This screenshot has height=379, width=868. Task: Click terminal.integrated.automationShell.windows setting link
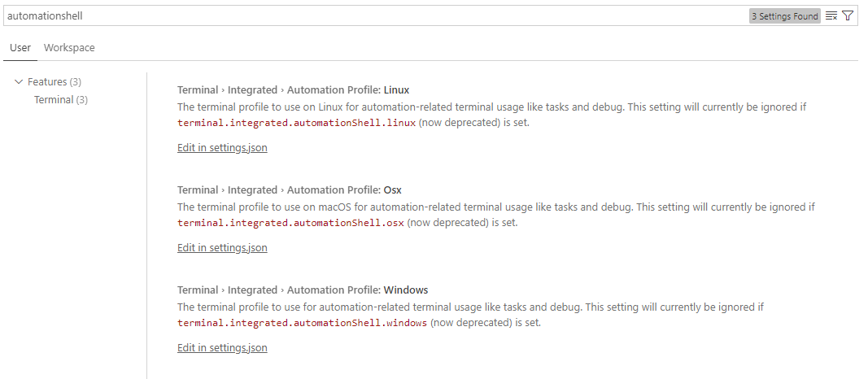point(303,323)
